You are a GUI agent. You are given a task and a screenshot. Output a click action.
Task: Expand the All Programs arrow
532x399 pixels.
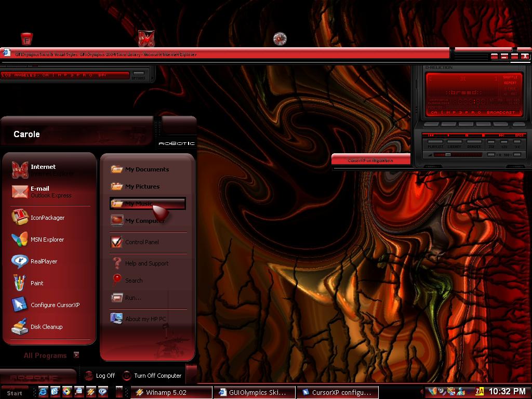[x=76, y=355]
